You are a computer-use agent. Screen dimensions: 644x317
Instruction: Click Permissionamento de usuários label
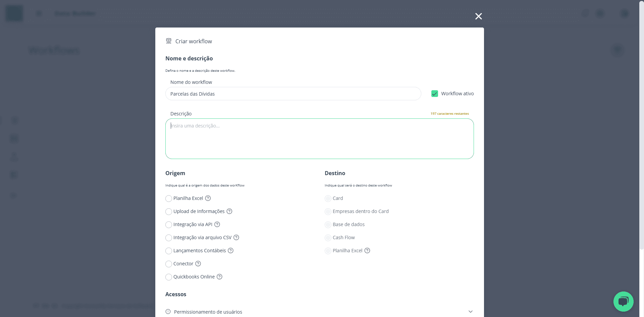pos(208,312)
